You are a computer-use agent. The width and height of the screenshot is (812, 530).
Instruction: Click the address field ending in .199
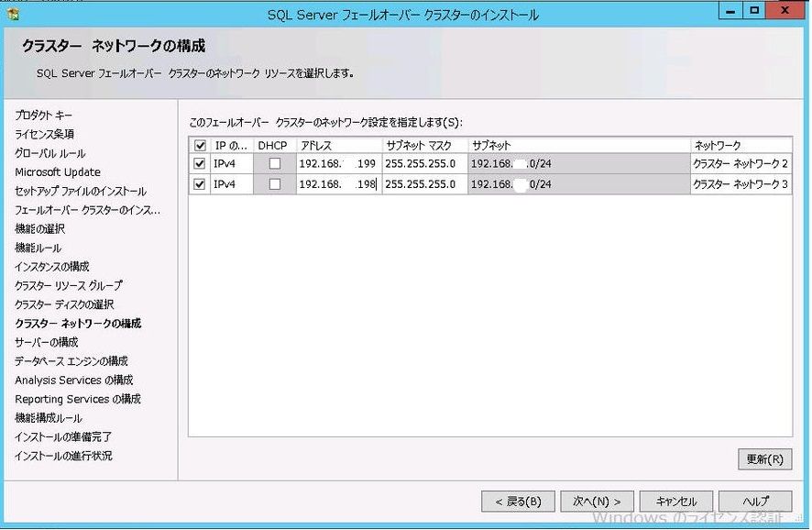[x=339, y=164]
